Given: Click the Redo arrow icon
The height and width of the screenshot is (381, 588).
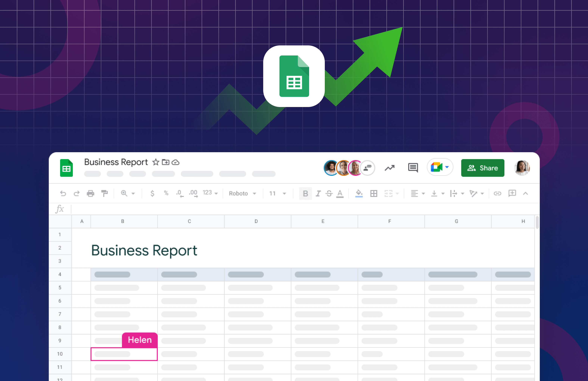Looking at the screenshot, I should (x=77, y=193).
